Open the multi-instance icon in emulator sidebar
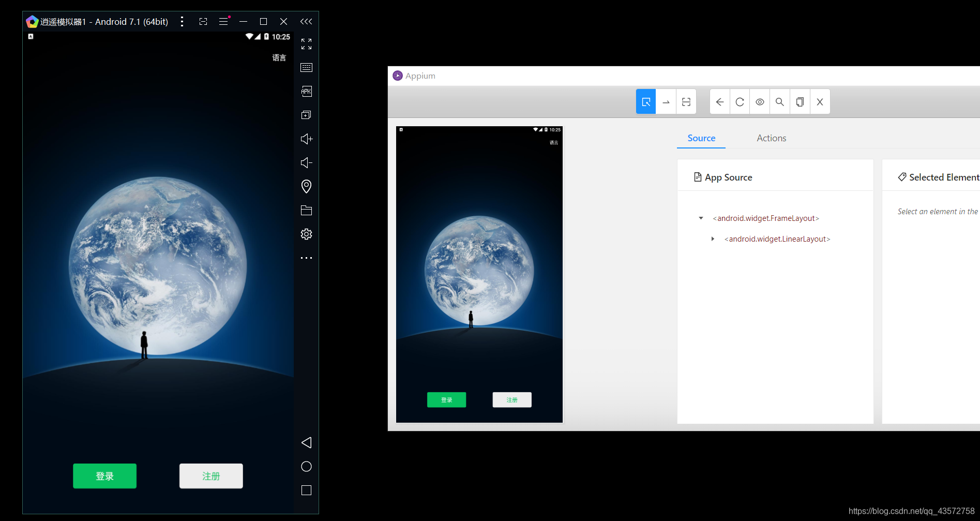This screenshot has height=521, width=980. tap(306, 115)
